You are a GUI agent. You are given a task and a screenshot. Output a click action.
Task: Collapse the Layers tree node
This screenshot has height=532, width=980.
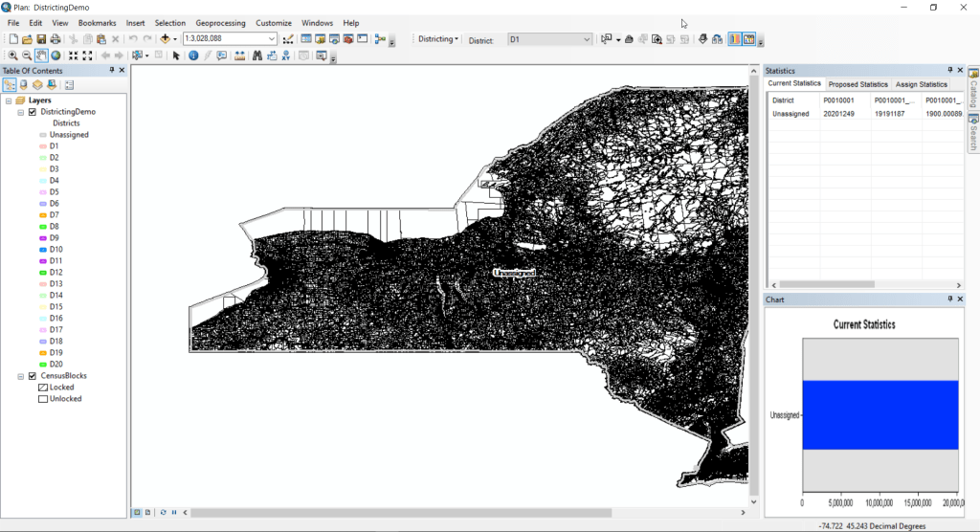pos(9,100)
